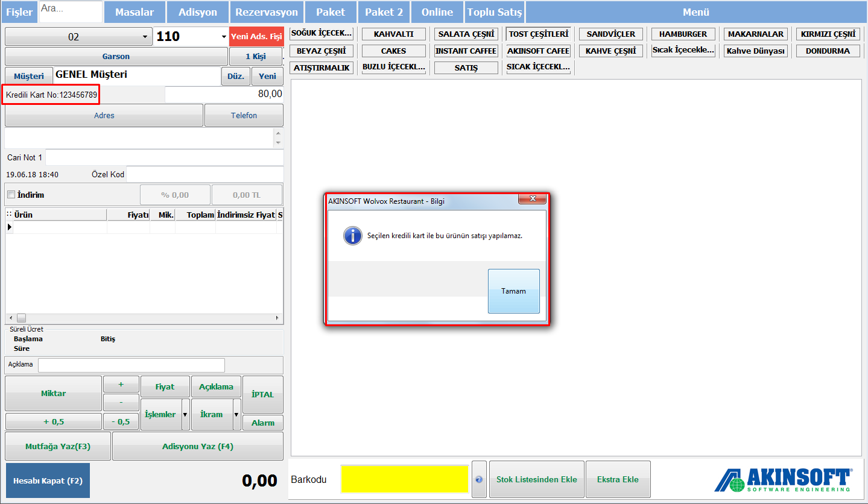Click the Ara... search field
Image resolution: width=868 pixels, height=504 pixels.
[71, 11]
